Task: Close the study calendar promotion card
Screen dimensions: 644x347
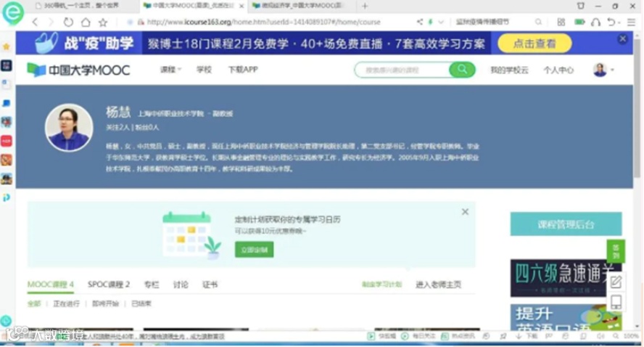Action: (x=465, y=212)
